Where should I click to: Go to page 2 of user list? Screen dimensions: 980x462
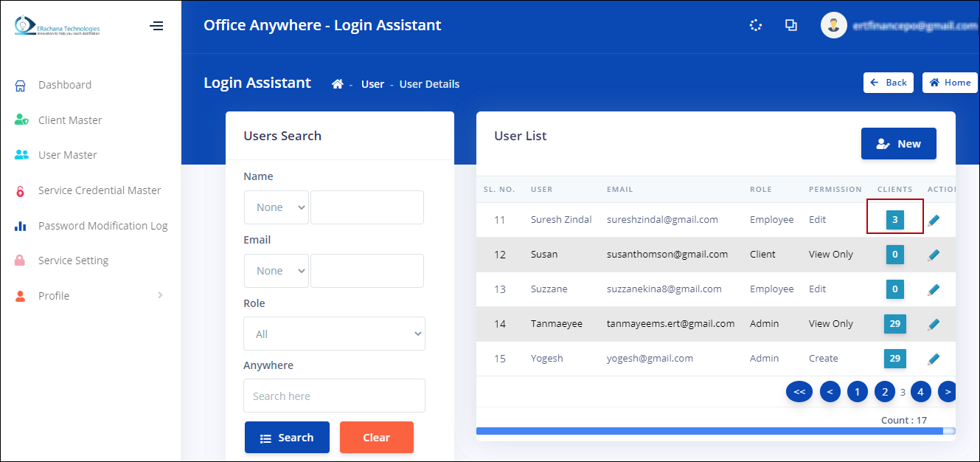pyautogui.click(x=885, y=392)
